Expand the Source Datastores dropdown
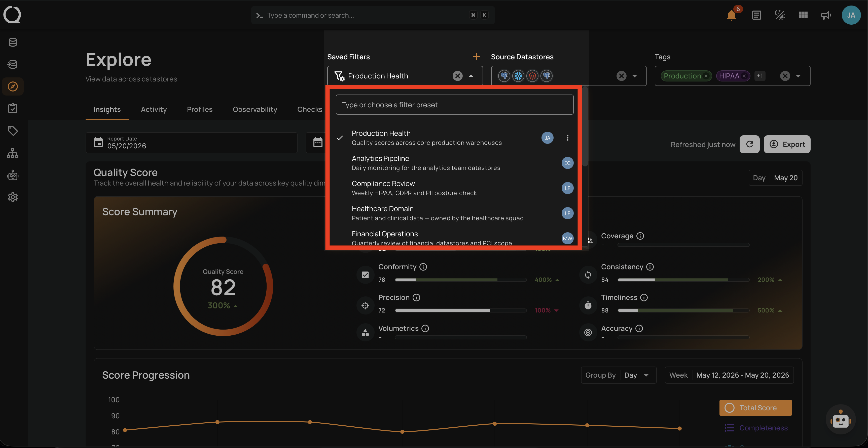 [x=634, y=76]
